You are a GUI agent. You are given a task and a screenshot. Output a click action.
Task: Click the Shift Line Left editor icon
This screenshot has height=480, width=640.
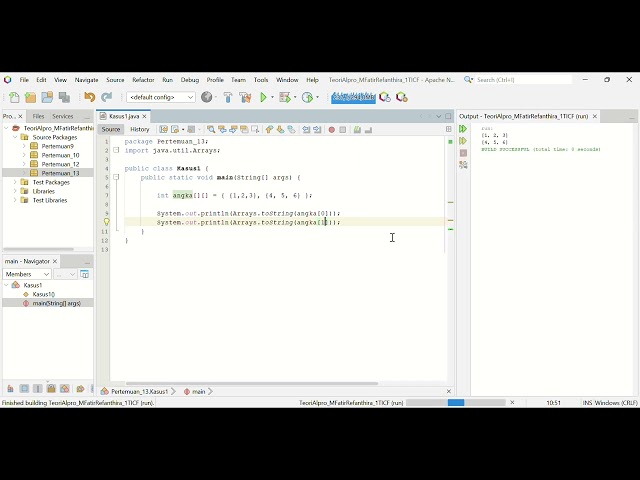tap(306, 129)
